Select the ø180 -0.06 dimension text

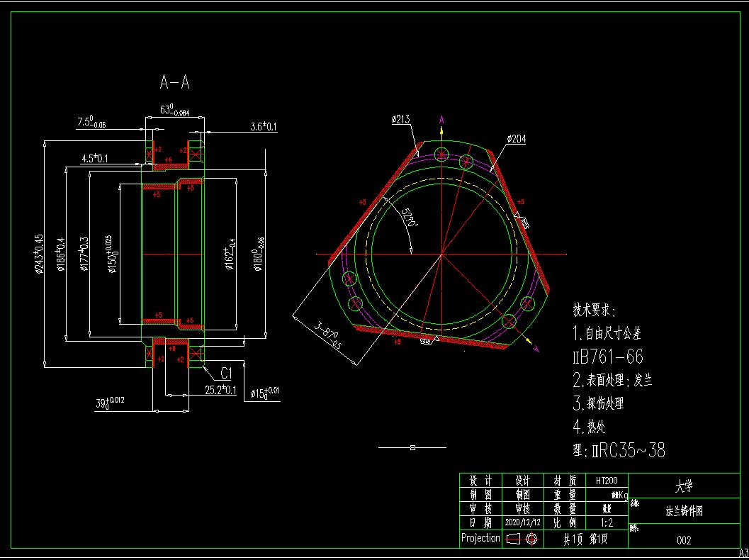click(259, 254)
